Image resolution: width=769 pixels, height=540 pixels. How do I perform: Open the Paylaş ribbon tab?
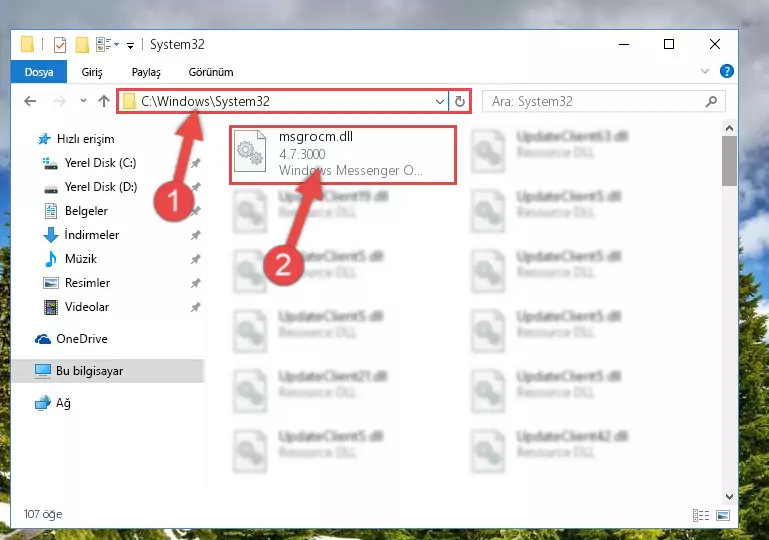click(x=146, y=72)
